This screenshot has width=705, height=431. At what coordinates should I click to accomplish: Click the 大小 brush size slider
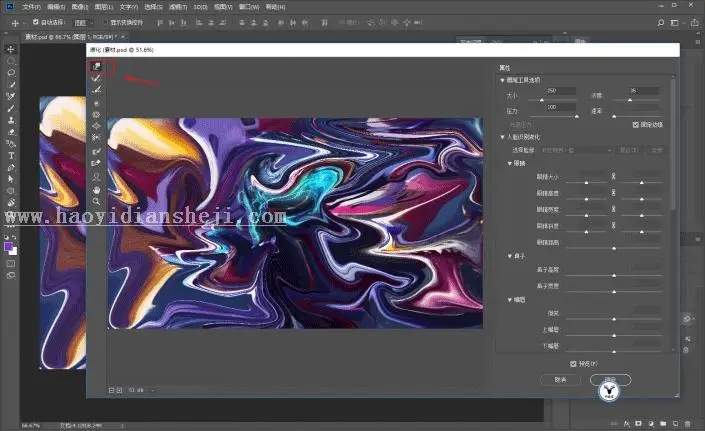pyautogui.click(x=552, y=99)
